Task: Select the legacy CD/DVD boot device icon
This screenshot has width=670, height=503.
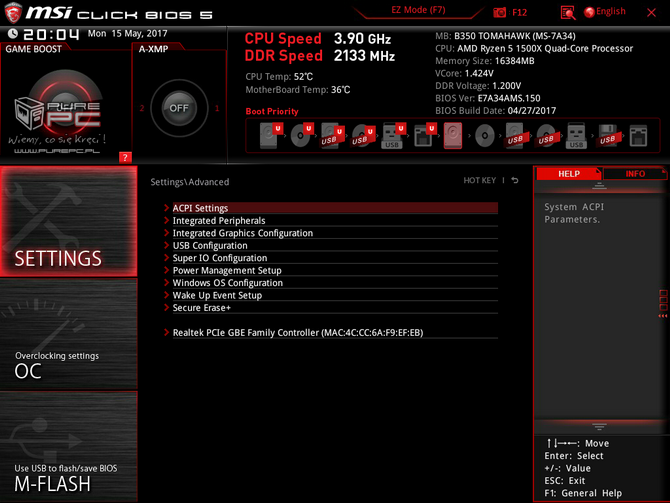Action: pyautogui.click(x=485, y=136)
